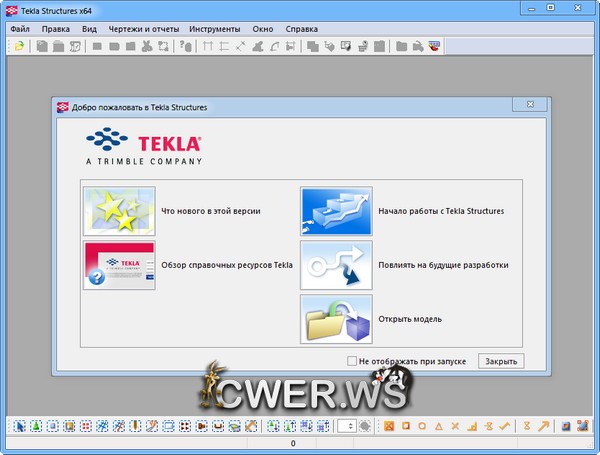Toggle the select views rectangle switch
Screen dimensions: 600x455
click(x=168, y=426)
